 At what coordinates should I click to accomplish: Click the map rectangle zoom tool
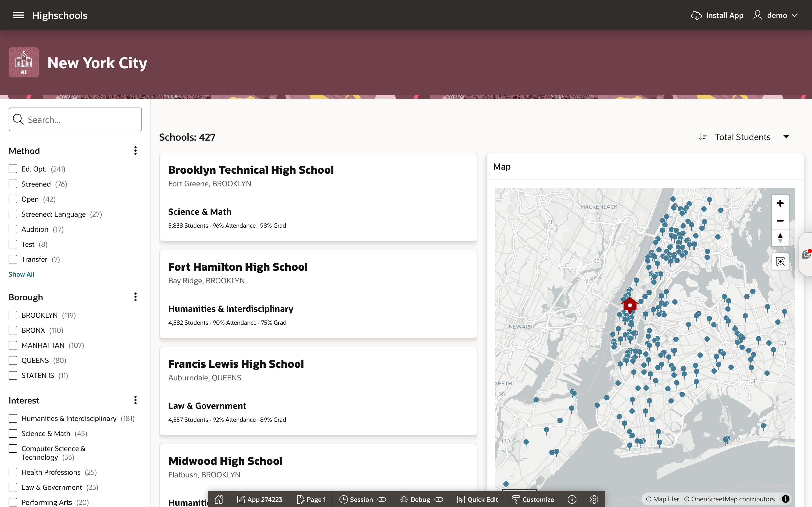click(x=780, y=262)
